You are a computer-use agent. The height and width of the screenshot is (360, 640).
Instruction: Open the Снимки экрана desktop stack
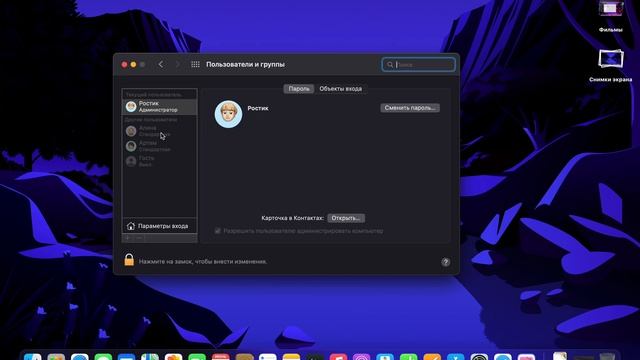tap(611, 65)
